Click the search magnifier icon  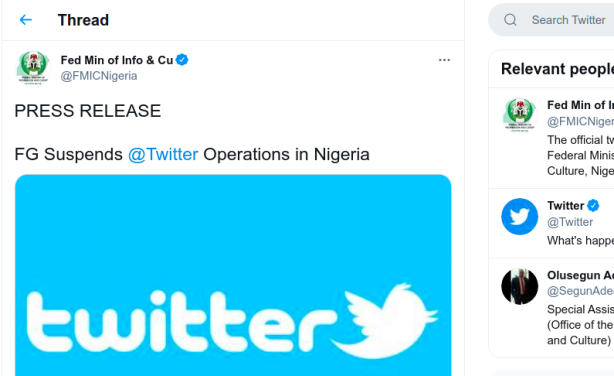pyautogui.click(x=510, y=20)
